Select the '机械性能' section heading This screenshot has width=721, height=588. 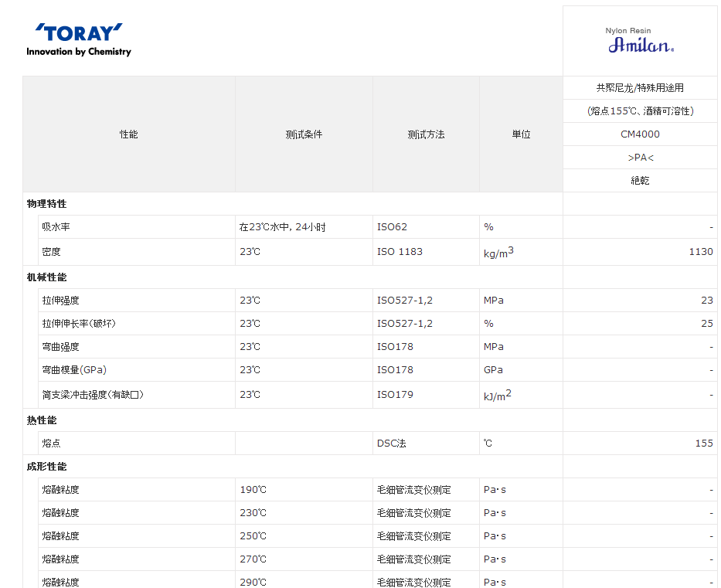46,277
